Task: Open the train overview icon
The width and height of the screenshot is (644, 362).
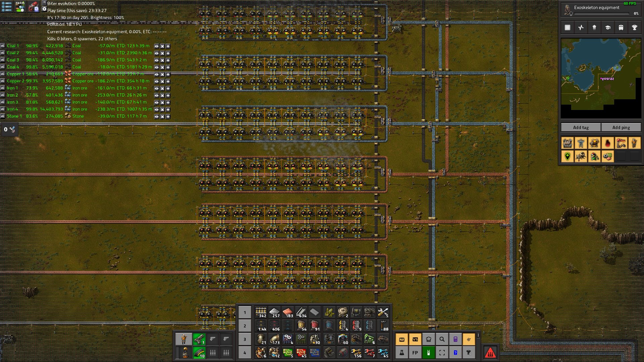Action: (621, 27)
